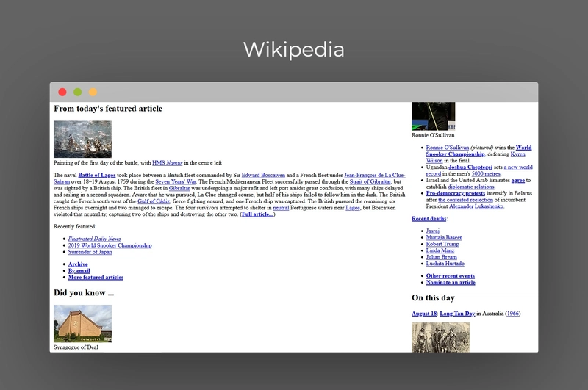588x390 pixels.
Task: Follow the Edward Boscawen link
Action: pos(263,175)
